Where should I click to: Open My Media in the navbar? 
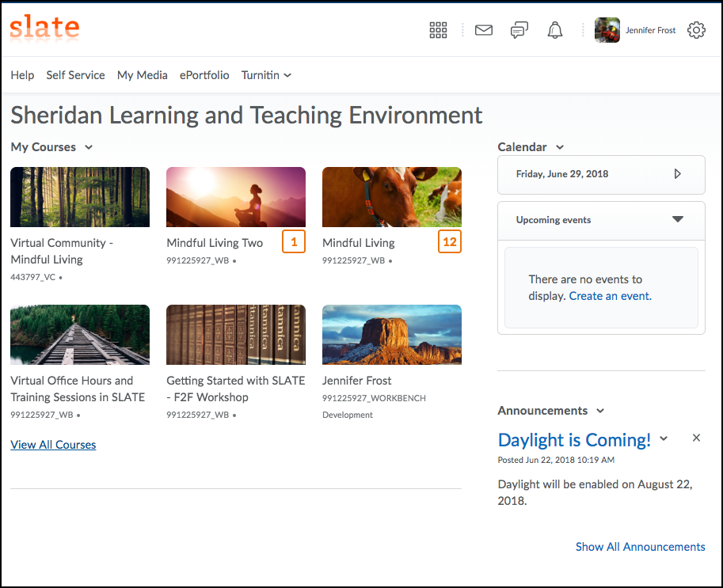coord(142,75)
